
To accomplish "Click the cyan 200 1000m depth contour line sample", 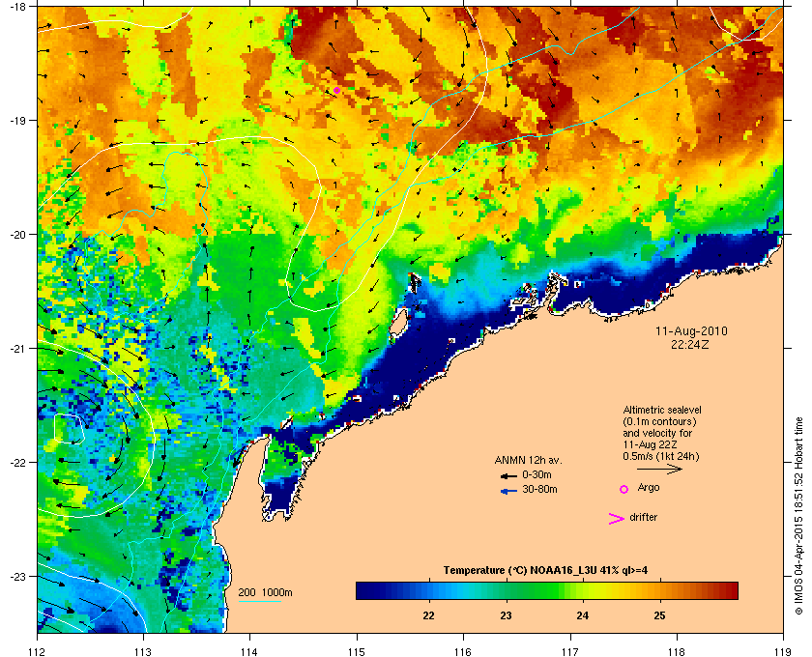I will point(259,602).
